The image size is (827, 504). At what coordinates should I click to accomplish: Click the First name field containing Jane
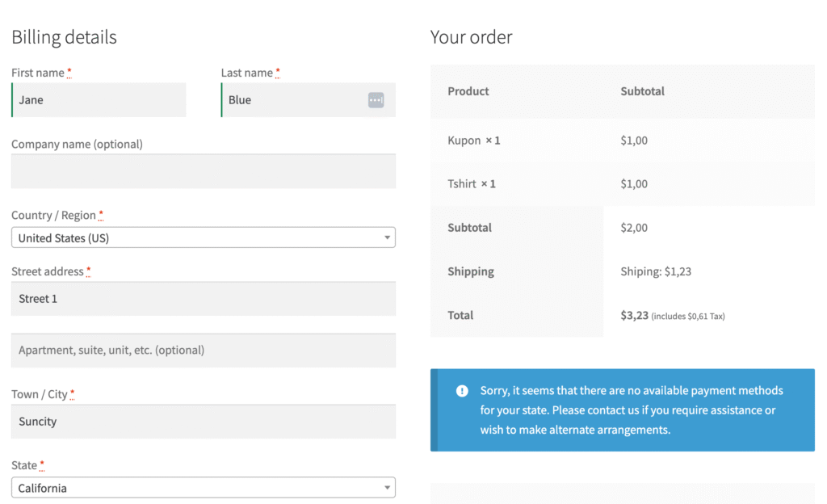(99, 100)
